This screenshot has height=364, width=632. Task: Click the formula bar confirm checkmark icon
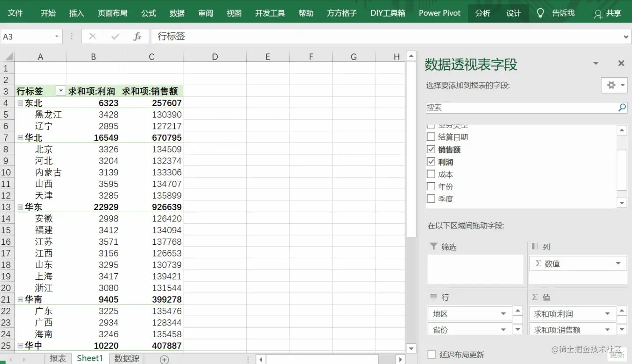[x=115, y=36]
